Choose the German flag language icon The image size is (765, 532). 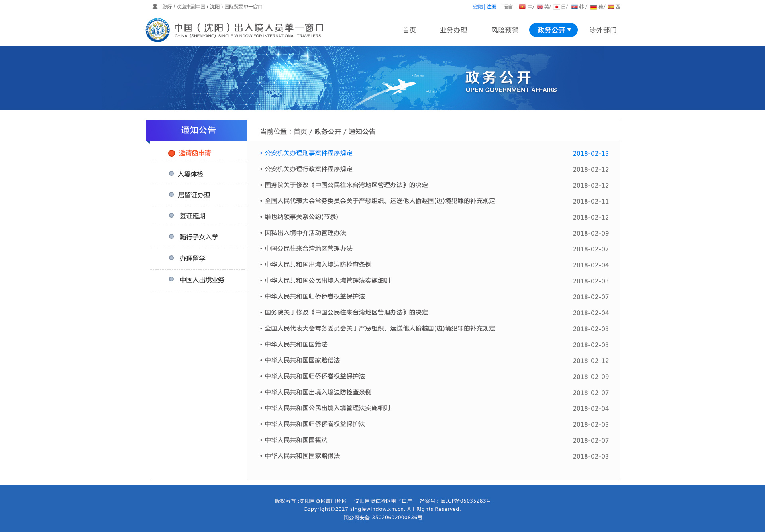coord(593,7)
